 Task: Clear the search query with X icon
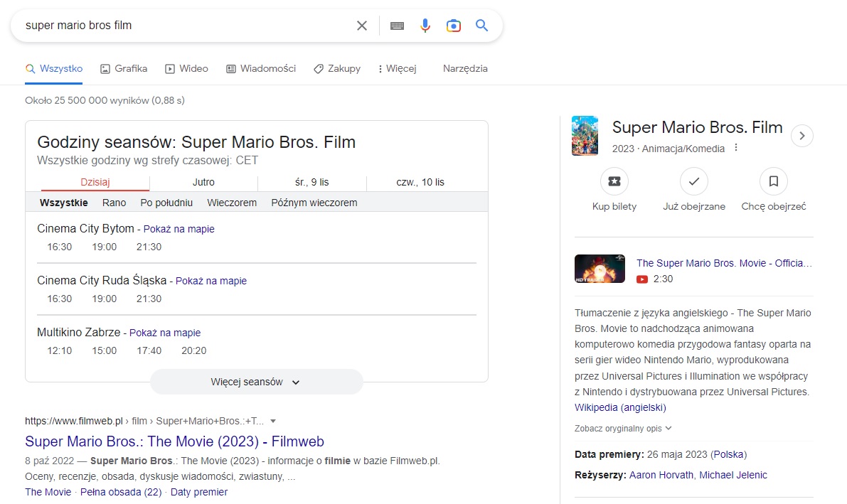pyautogui.click(x=362, y=26)
